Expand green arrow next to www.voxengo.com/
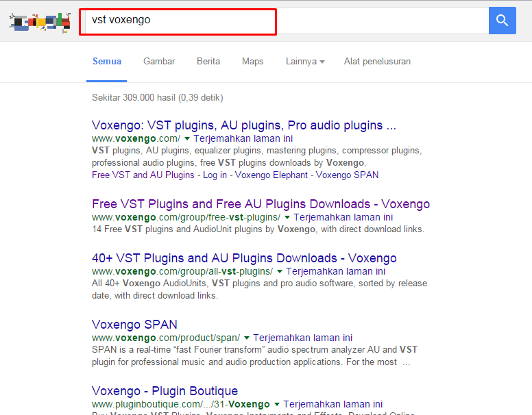 click(187, 138)
